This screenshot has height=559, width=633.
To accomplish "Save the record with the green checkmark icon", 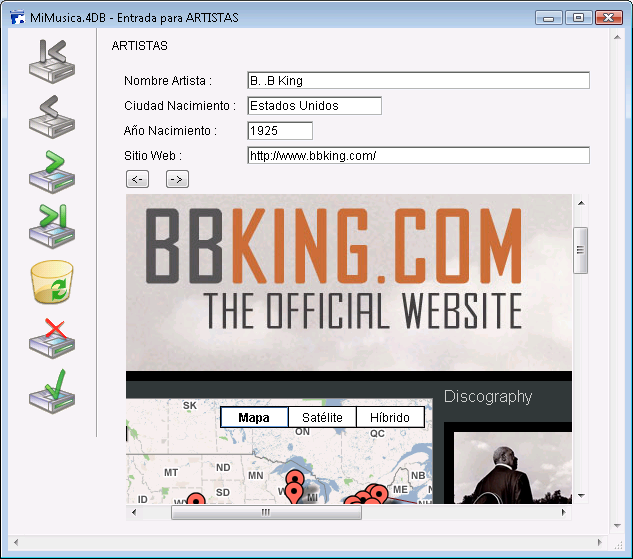I will (x=52, y=391).
